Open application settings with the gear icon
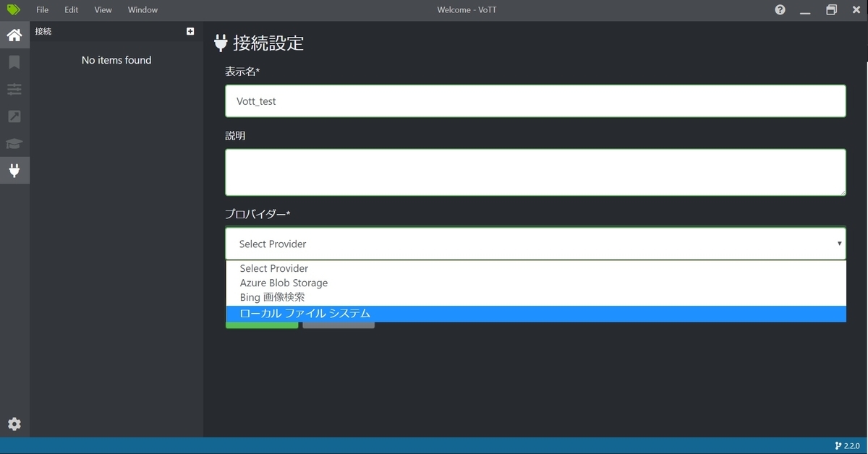The height and width of the screenshot is (454, 868). pos(14,424)
